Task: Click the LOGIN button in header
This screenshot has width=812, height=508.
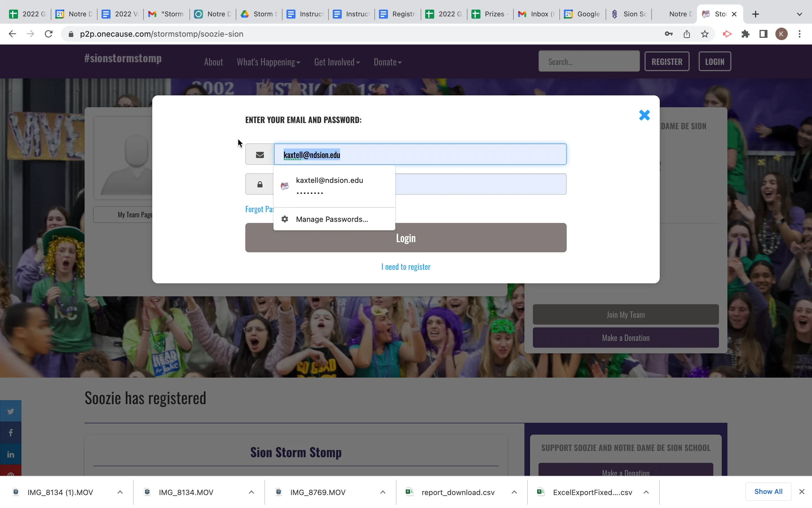Action: [714, 62]
